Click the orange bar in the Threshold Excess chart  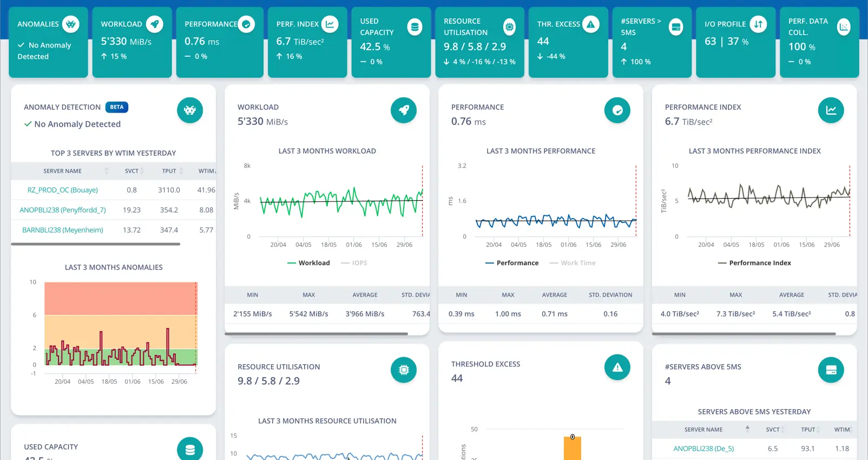(573, 449)
